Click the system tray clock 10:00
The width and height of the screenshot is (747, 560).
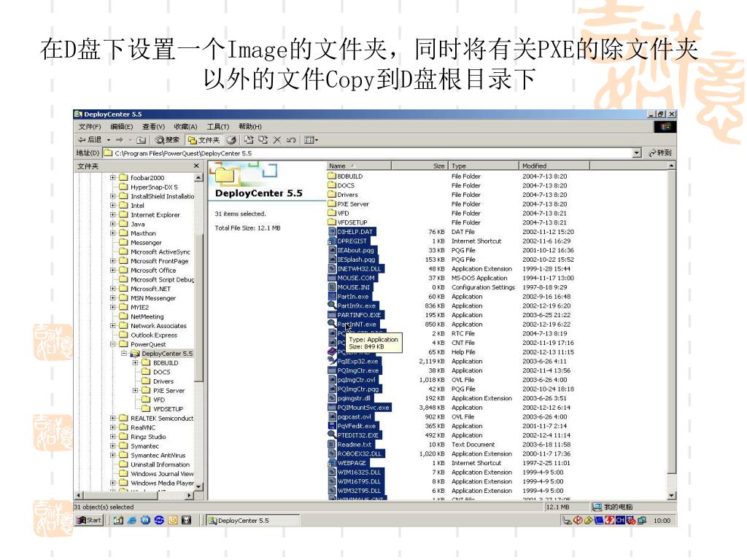click(x=661, y=521)
